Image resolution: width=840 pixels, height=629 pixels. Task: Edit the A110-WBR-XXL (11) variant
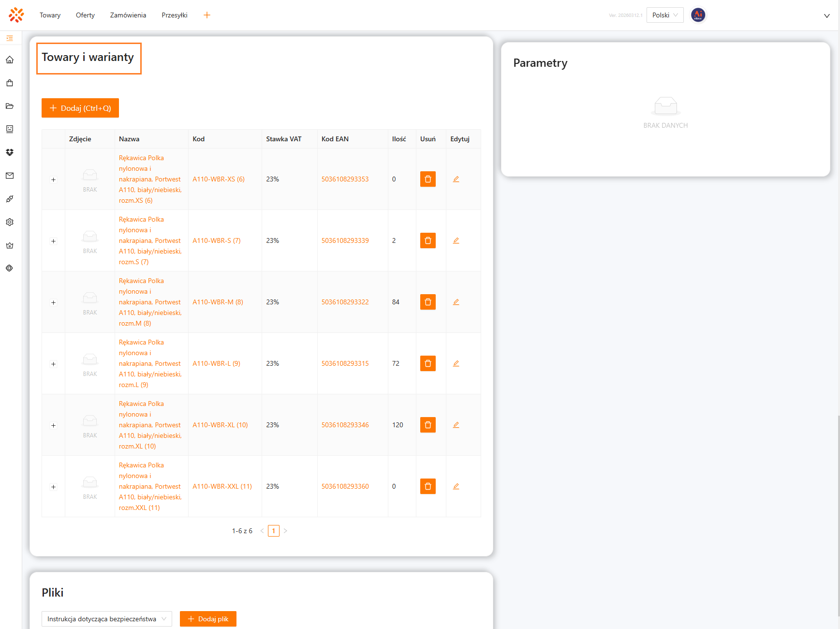(x=456, y=486)
